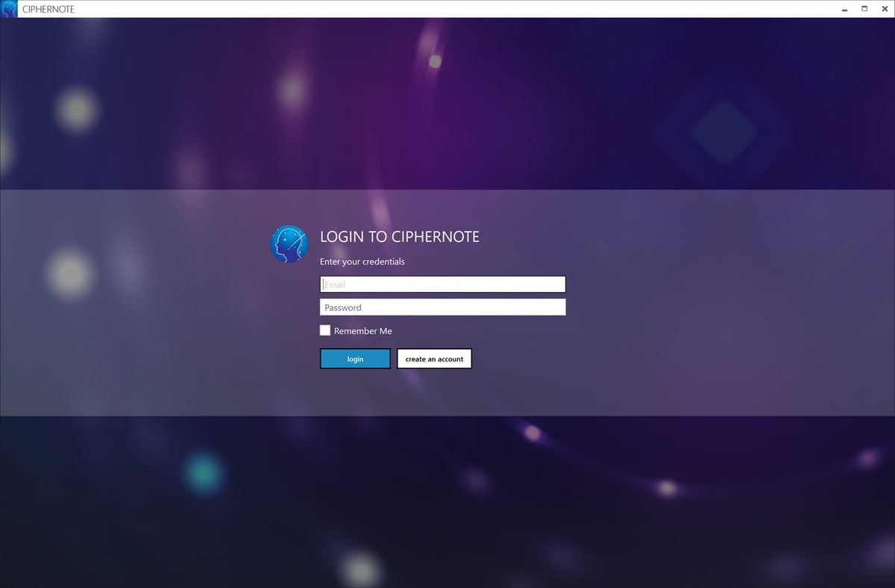Click the LOGIN TO CIPHERNOTE heading
Screen dimensions: 895x588
400,236
